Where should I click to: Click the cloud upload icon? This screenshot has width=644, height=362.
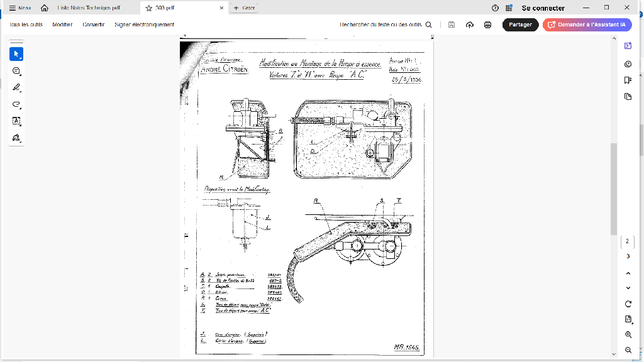click(x=469, y=25)
